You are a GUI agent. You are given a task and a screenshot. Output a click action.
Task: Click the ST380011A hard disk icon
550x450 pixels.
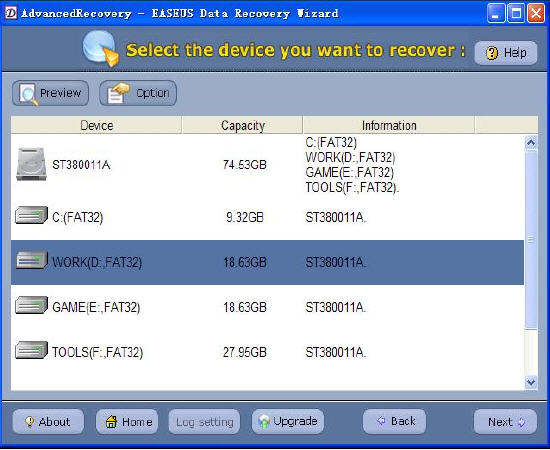click(x=31, y=164)
